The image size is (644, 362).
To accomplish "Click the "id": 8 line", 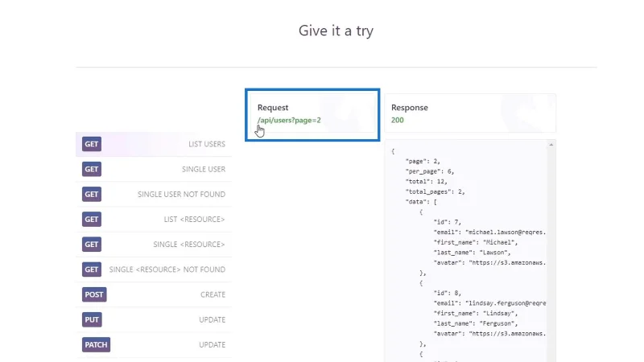I will (448, 293).
